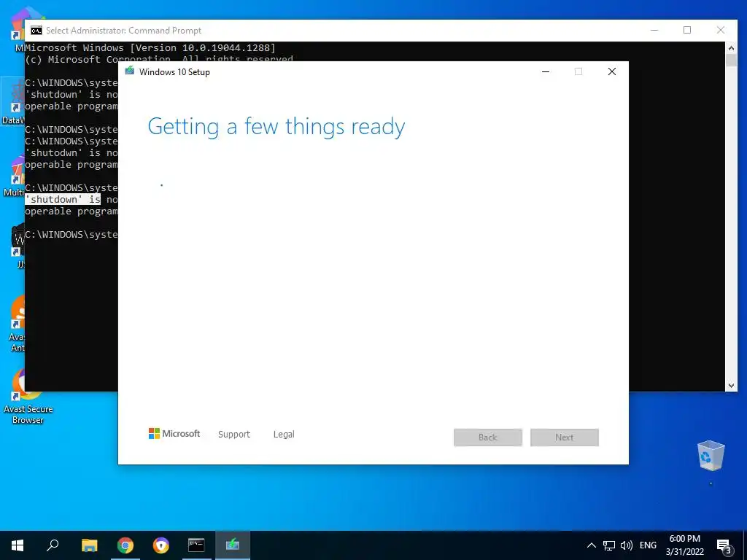Launch Google Chrome from taskbar
747x560 pixels.
(125, 545)
